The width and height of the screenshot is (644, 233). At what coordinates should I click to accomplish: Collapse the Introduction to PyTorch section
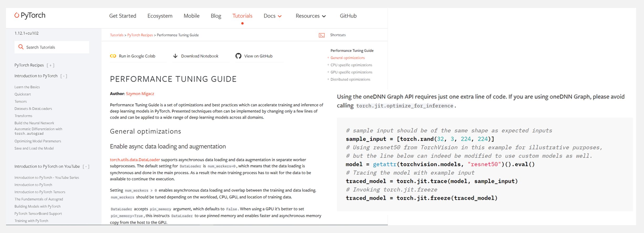tap(64, 76)
